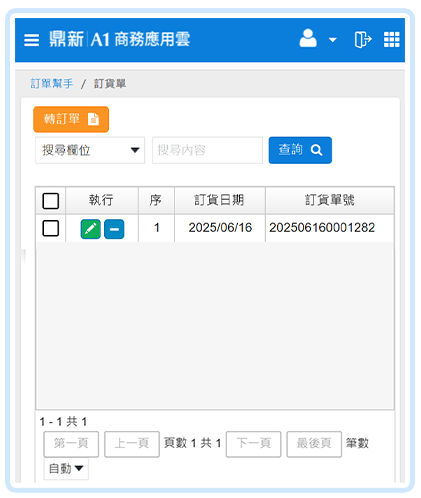Click the 轉訂單 orange button
The image size is (421, 498).
point(71,119)
